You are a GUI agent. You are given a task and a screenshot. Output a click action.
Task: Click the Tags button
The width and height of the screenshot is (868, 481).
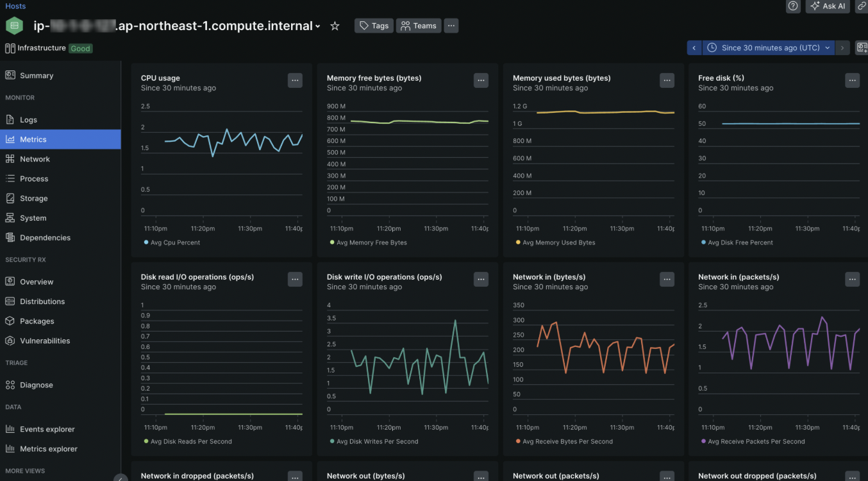point(374,26)
